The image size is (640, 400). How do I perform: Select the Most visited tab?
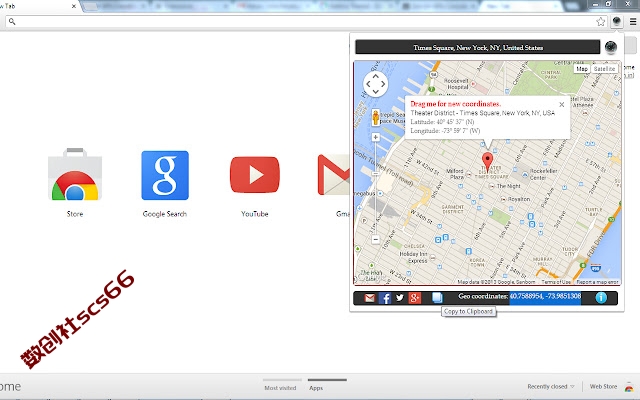click(280, 388)
